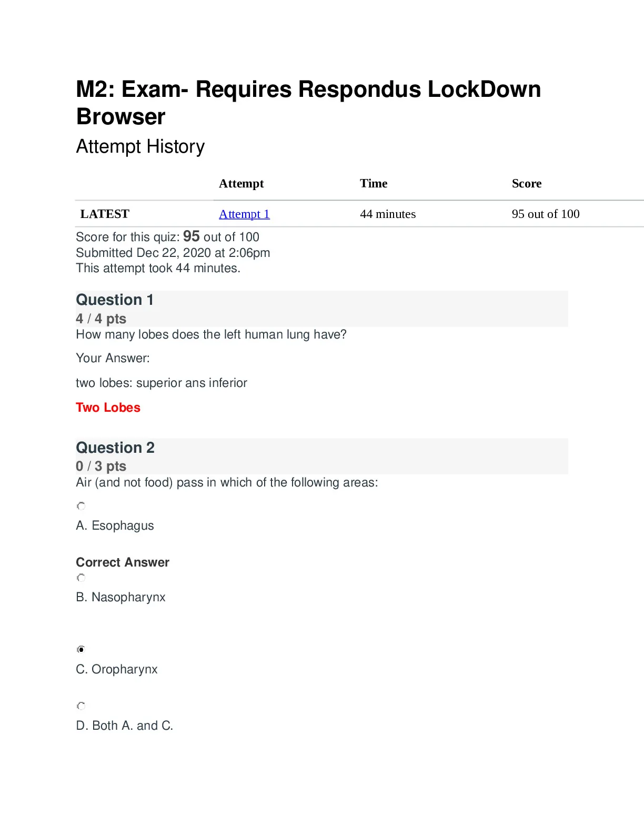This screenshot has height=834, width=644.
Task: Click the A. Esophagus option label
Action: tap(115, 525)
